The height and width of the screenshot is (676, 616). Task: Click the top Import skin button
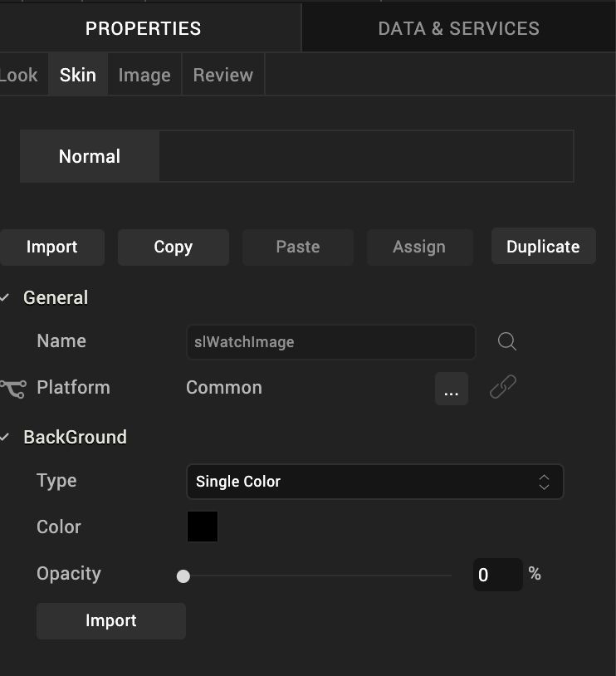pyautogui.click(x=51, y=247)
